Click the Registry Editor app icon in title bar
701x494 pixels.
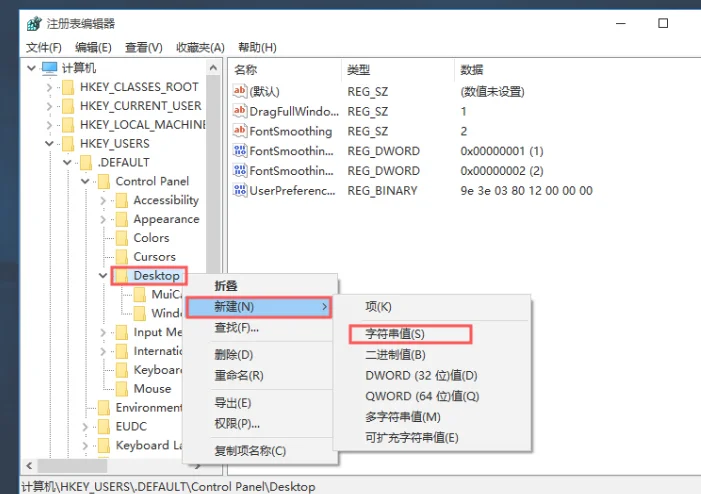(34, 24)
